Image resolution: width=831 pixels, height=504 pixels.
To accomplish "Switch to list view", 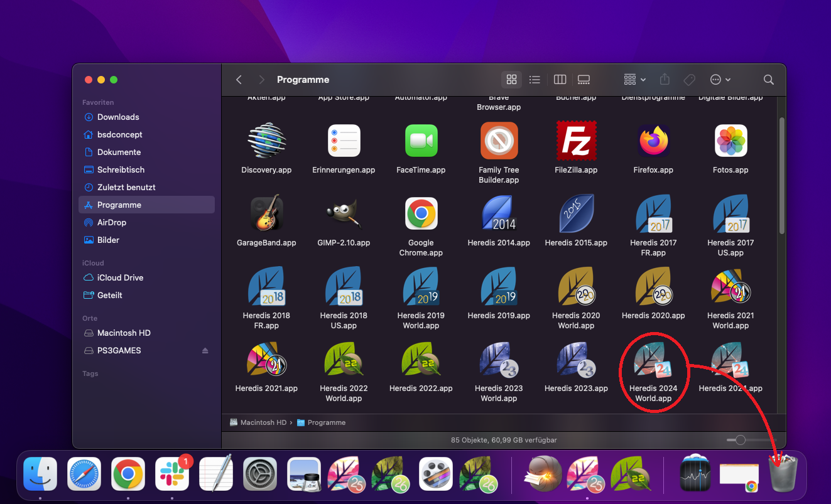I will click(x=535, y=80).
